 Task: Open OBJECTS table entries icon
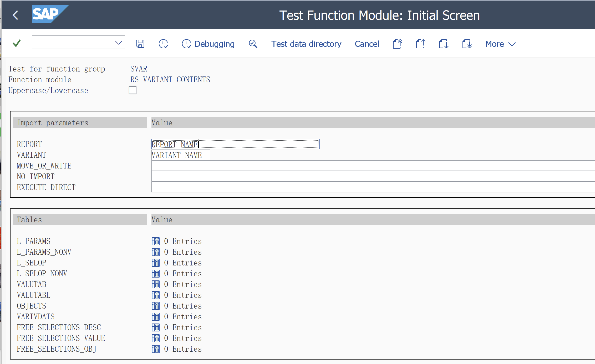[156, 306]
